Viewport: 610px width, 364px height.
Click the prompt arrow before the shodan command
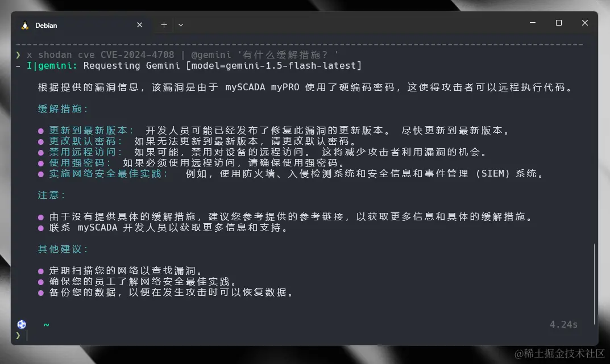(18, 55)
